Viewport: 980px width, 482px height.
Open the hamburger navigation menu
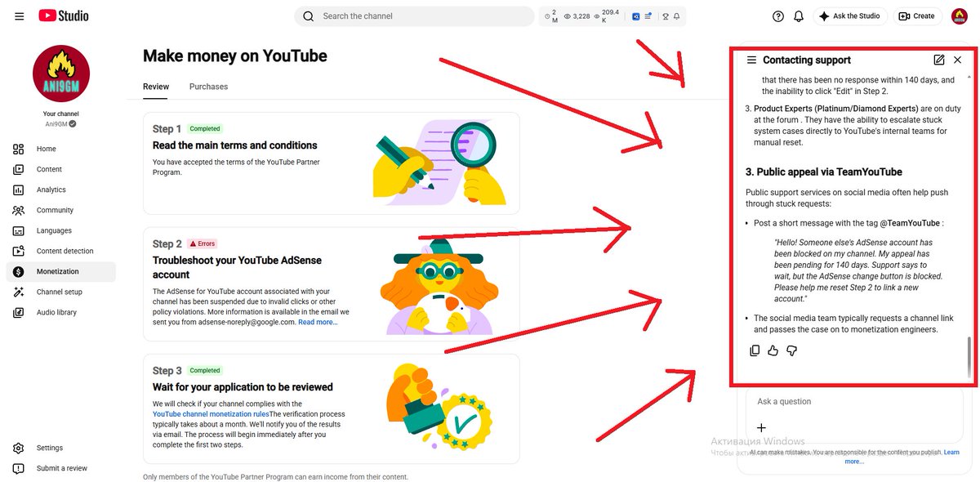click(x=19, y=16)
